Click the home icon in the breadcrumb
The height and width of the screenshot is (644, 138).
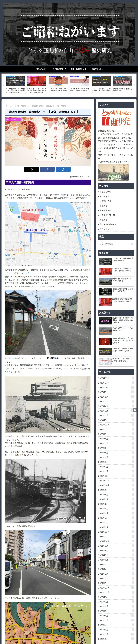[x=6, y=106]
